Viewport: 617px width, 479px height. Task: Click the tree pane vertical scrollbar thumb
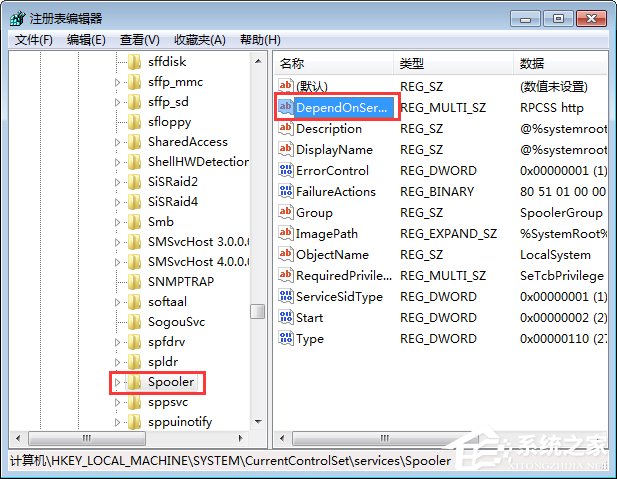pyautogui.click(x=258, y=312)
